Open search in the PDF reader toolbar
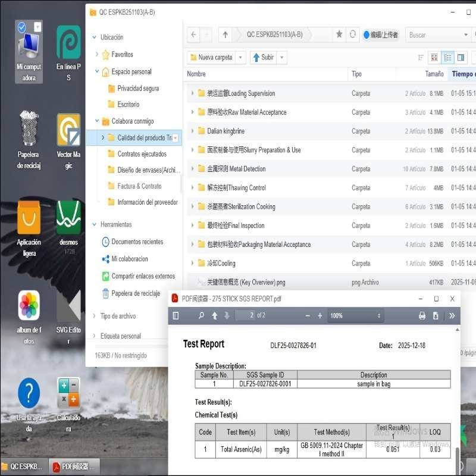This screenshot has width=476, height=476. [x=201, y=315]
